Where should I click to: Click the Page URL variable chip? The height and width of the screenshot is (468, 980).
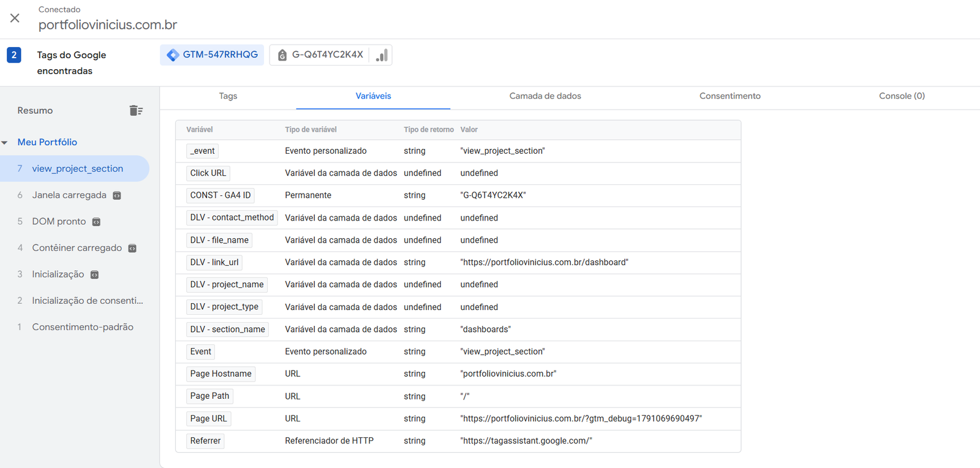point(208,418)
